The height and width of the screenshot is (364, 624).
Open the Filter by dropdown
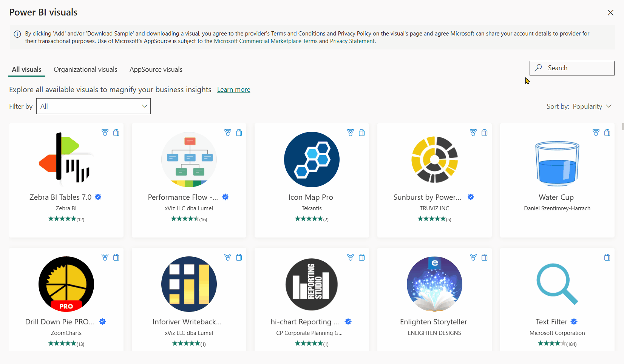pos(93,106)
